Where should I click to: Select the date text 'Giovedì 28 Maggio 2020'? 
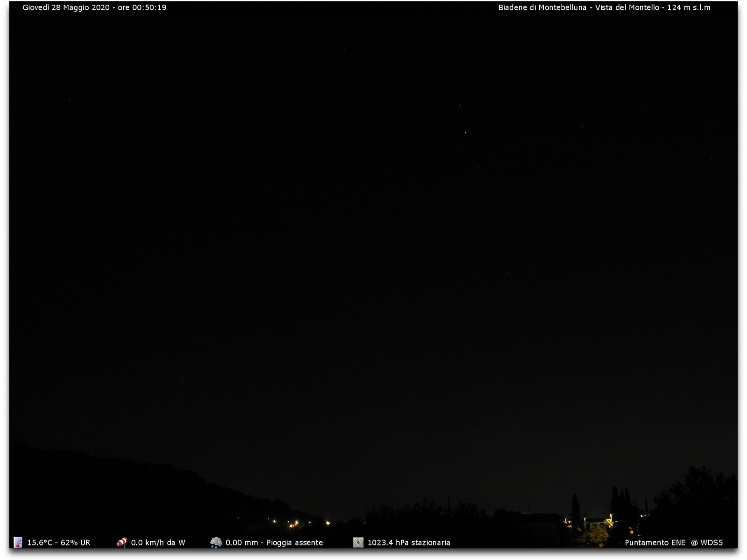[66, 7]
